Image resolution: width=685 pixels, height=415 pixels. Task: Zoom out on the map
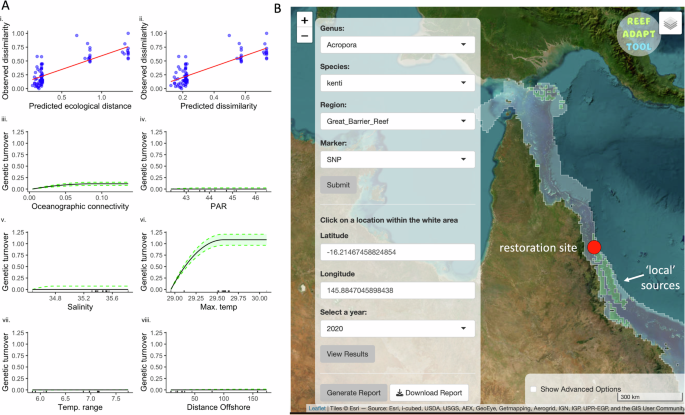tap(304, 35)
